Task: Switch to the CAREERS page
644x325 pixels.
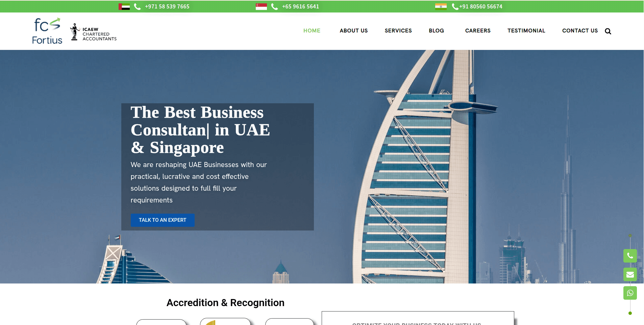Action: click(477, 31)
